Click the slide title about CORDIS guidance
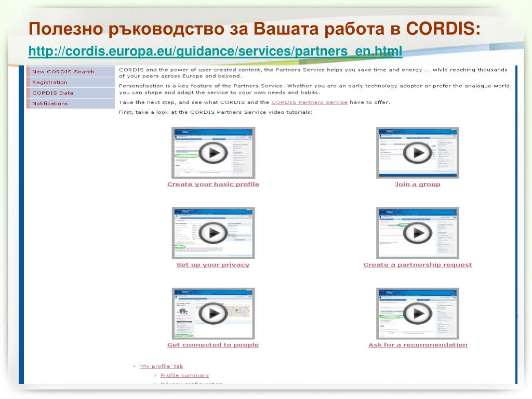 (x=255, y=29)
